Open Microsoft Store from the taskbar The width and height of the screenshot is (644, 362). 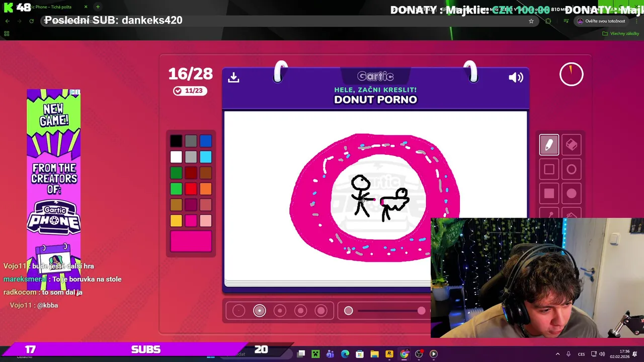(x=360, y=354)
